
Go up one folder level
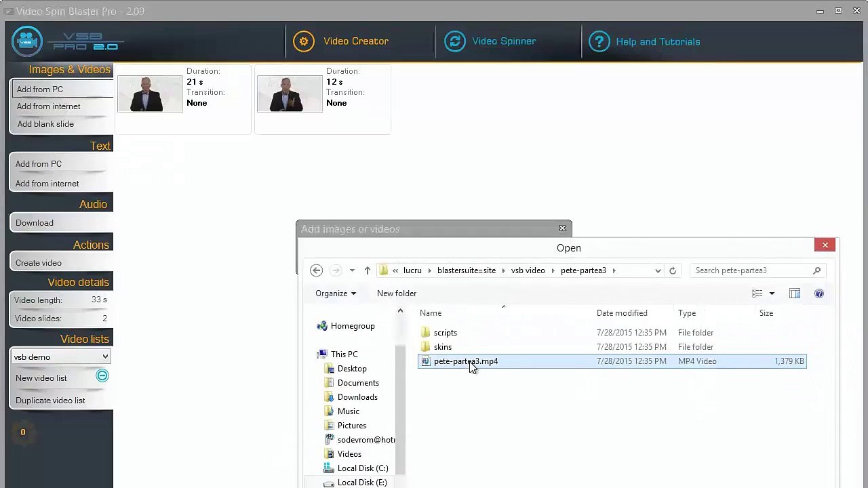pos(368,270)
